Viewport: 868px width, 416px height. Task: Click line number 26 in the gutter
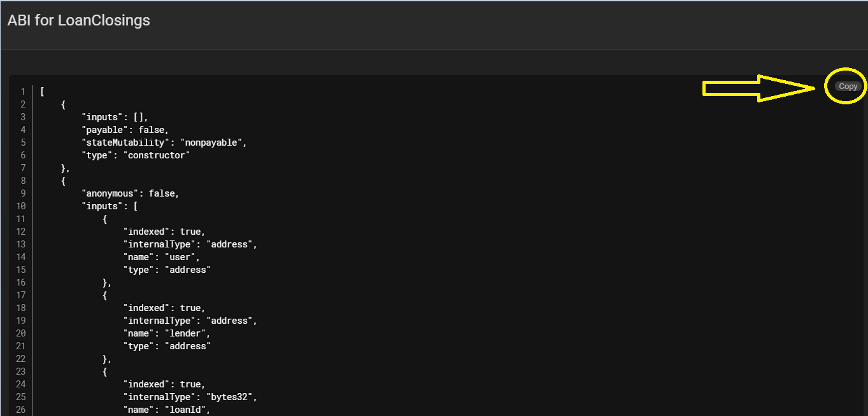(20, 410)
